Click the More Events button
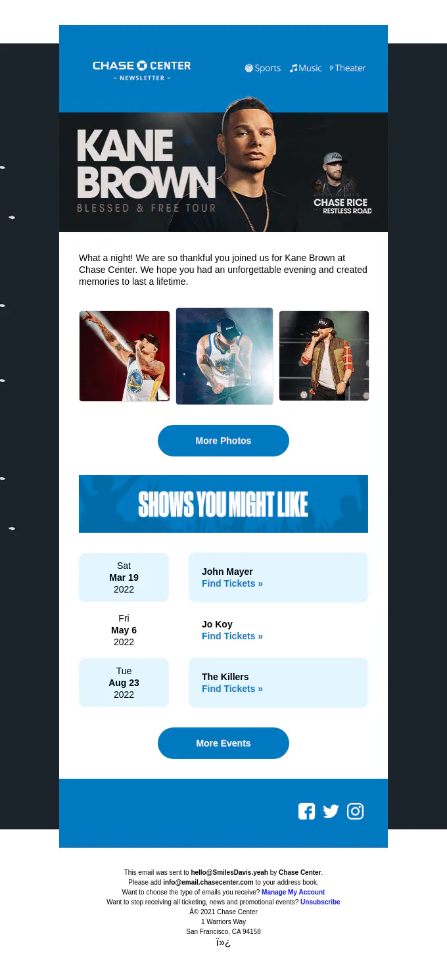This screenshot has height=980, width=447. [x=223, y=743]
